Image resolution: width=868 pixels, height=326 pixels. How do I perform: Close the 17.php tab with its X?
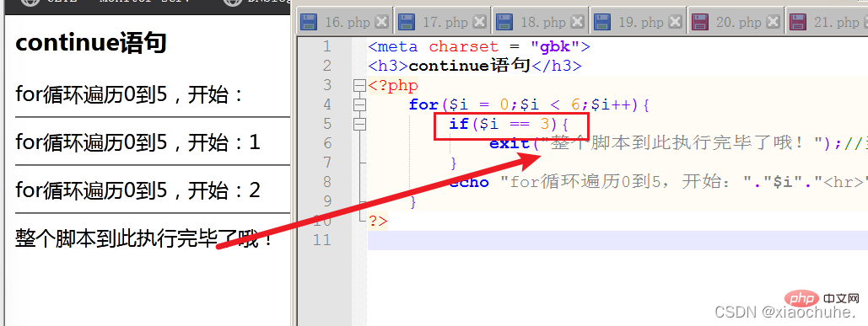tap(479, 22)
